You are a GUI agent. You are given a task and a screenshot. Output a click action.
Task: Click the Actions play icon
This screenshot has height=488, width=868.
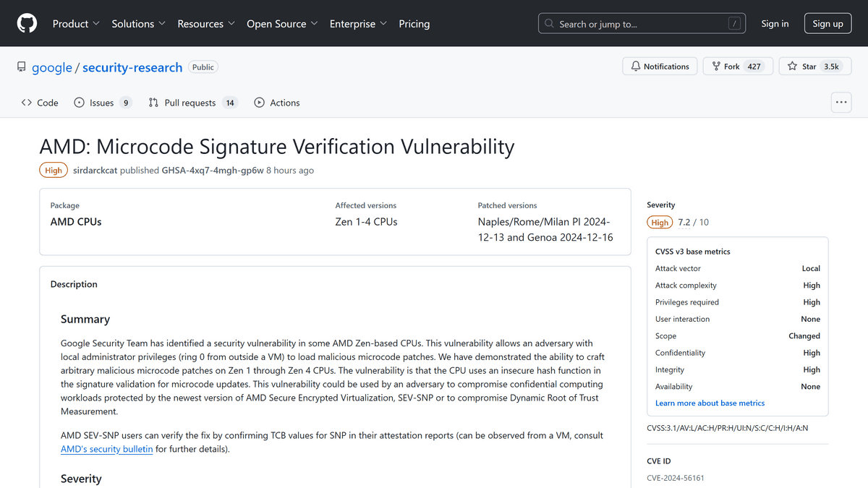tap(260, 103)
